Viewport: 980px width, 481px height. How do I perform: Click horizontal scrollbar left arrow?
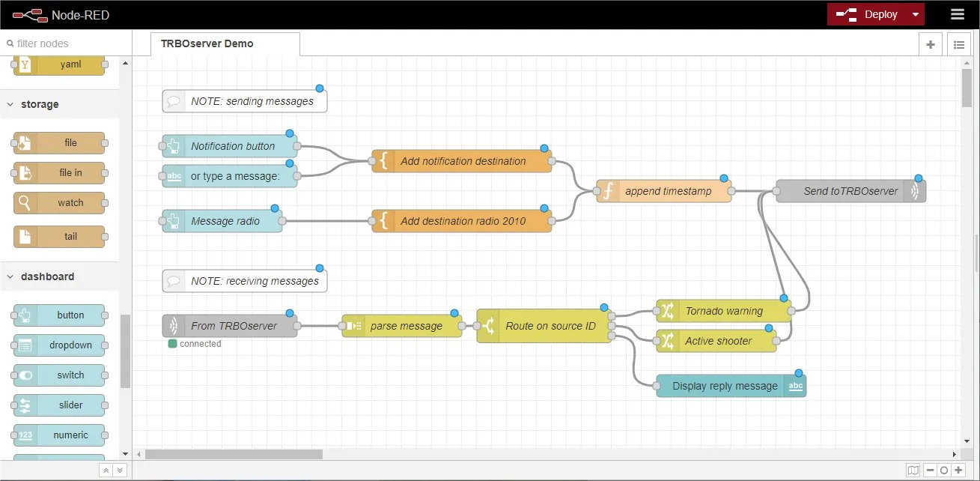[x=138, y=454]
